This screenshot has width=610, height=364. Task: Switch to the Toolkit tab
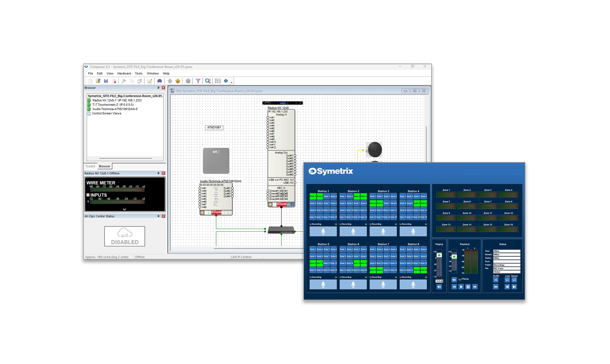click(x=90, y=166)
